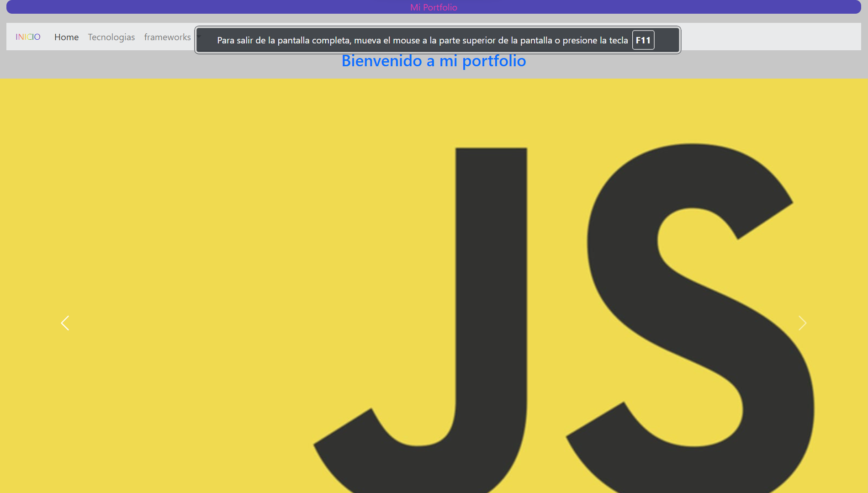Screen dimensions: 868x493
Task: Click the word 'portfolio' in the blue heading
Action: pos(494,61)
